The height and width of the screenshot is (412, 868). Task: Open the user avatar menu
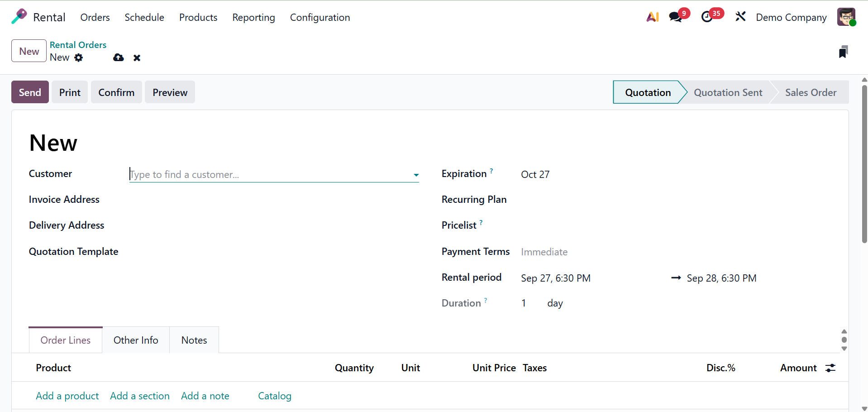pyautogui.click(x=846, y=17)
